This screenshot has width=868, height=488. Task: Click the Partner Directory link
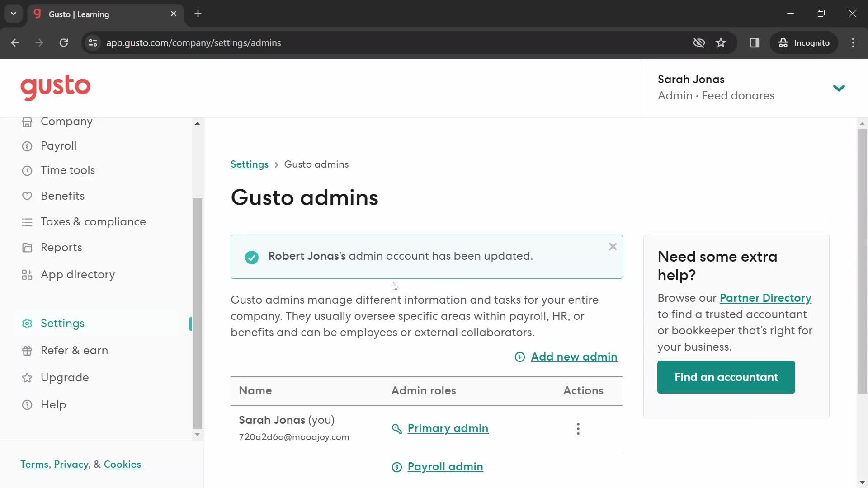765,297
